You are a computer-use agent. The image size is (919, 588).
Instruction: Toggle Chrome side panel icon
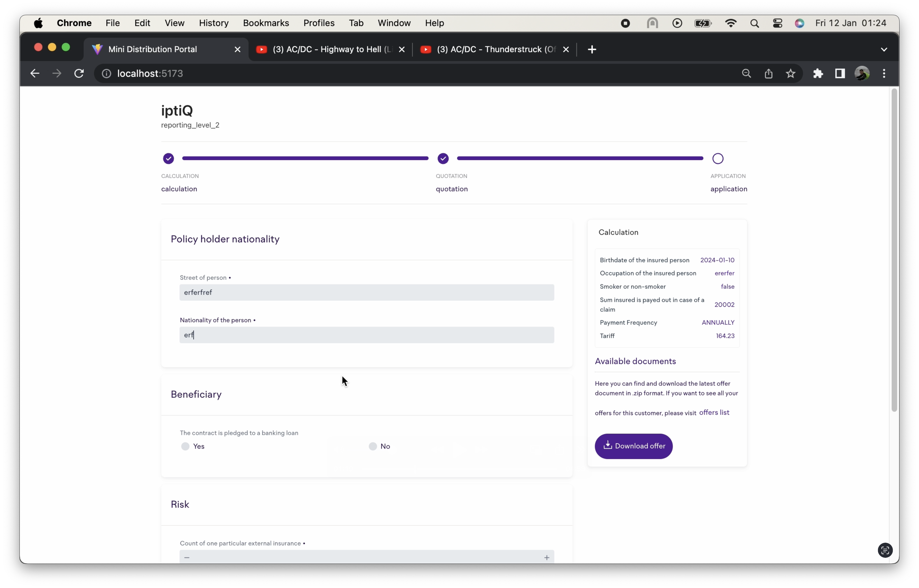840,73
